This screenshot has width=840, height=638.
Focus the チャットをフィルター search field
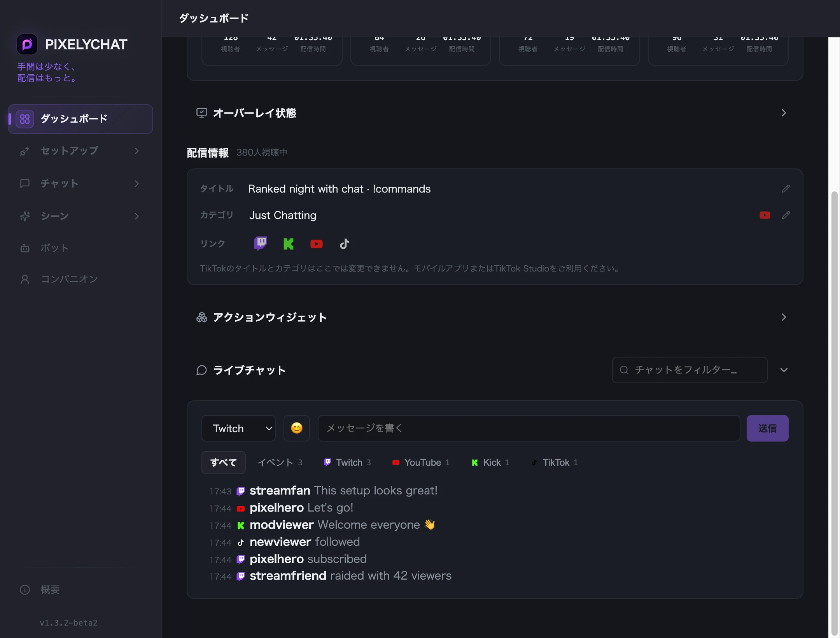point(689,370)
